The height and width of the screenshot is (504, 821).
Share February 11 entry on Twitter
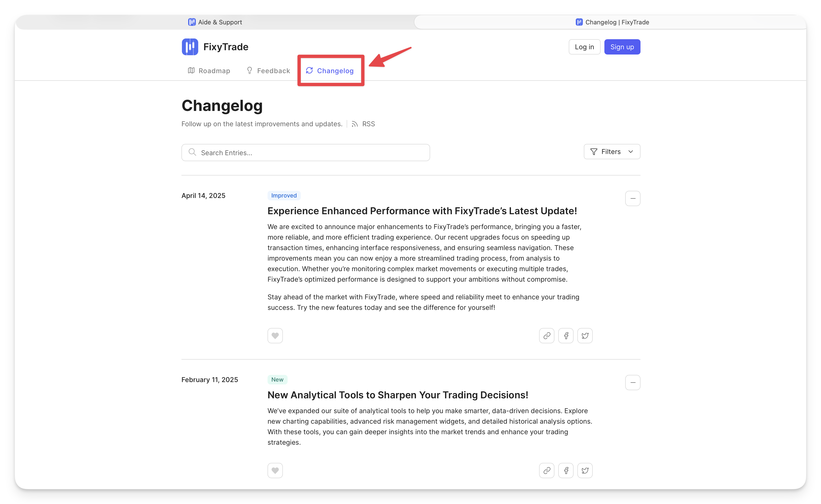coord(585,470)
